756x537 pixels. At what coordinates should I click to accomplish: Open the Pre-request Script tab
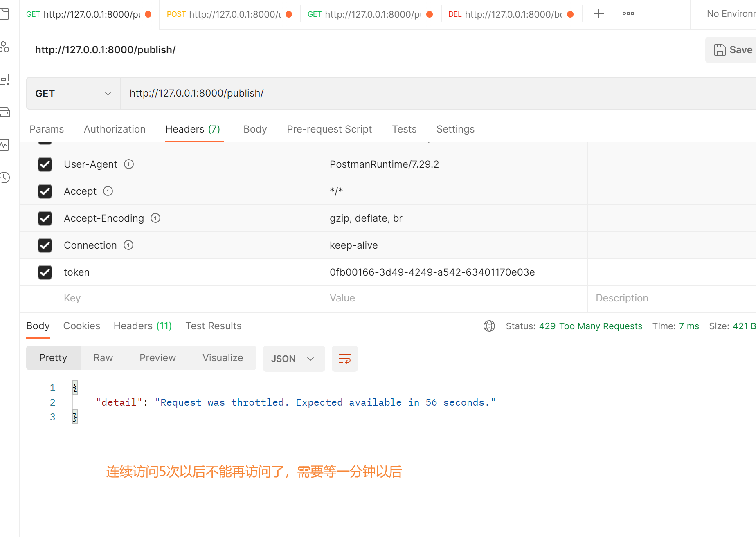(329, 129)
